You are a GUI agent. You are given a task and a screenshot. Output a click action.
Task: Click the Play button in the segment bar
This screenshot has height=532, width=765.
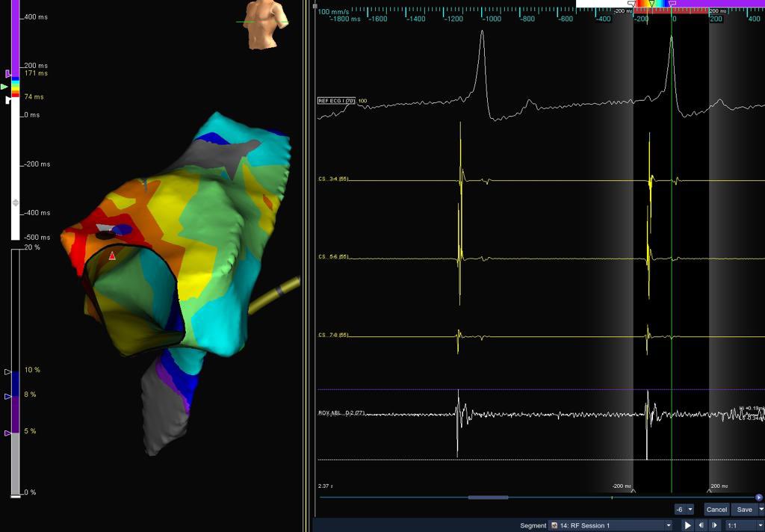(687, 525)
